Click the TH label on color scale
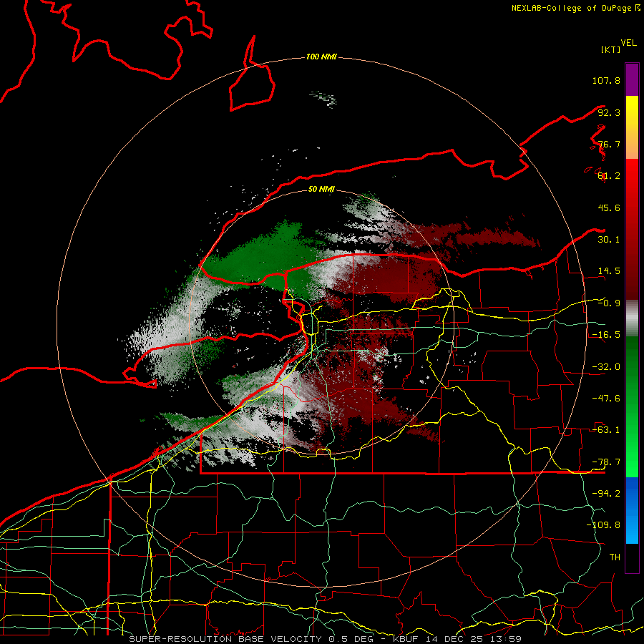644x644 pixels. [x=615, y=557]
